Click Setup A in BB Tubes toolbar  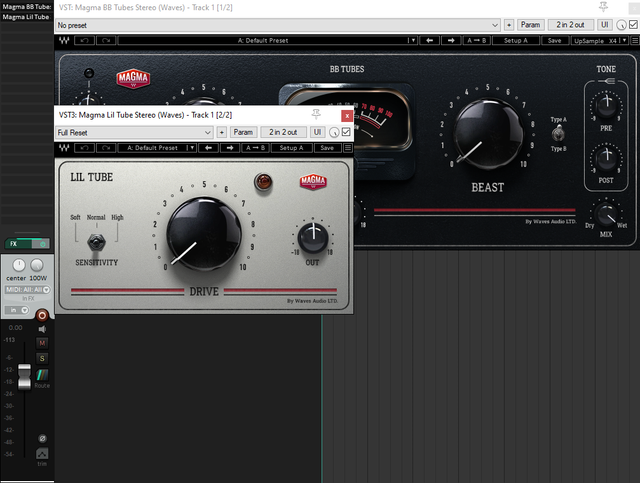tap(516, 40)
